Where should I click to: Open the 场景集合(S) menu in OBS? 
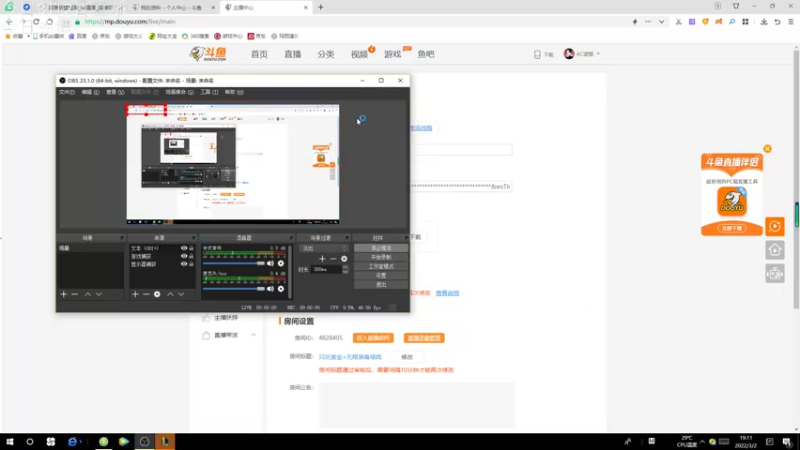pyautogui.click(x=180, y=92)
